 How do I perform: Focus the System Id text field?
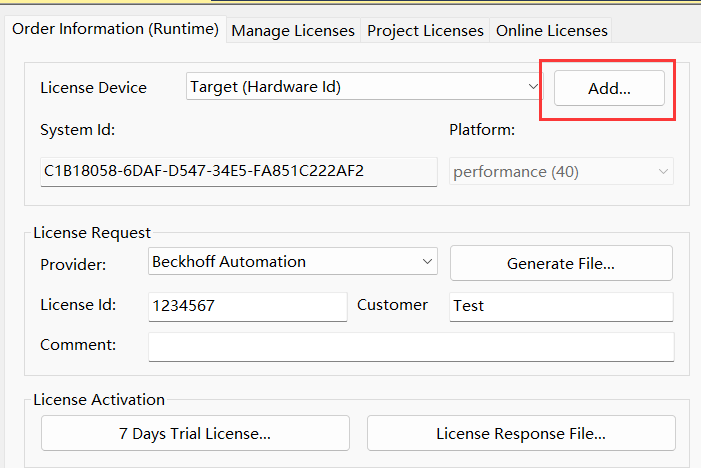[x=239, y=171]
